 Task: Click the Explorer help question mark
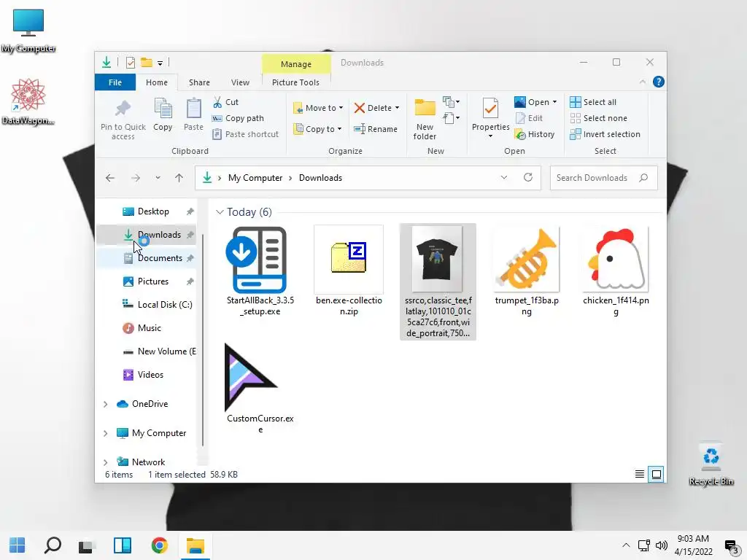[x=659, y=82]
